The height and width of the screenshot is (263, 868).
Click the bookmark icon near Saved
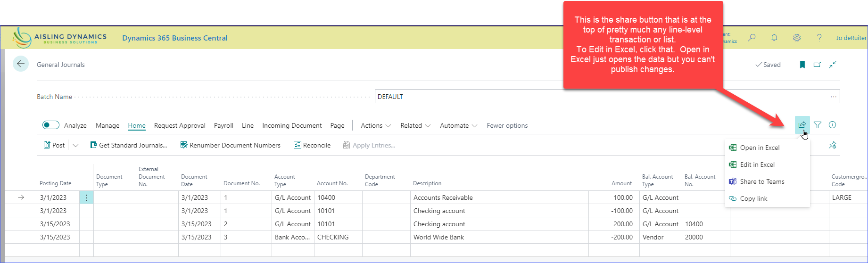[802, 65]
